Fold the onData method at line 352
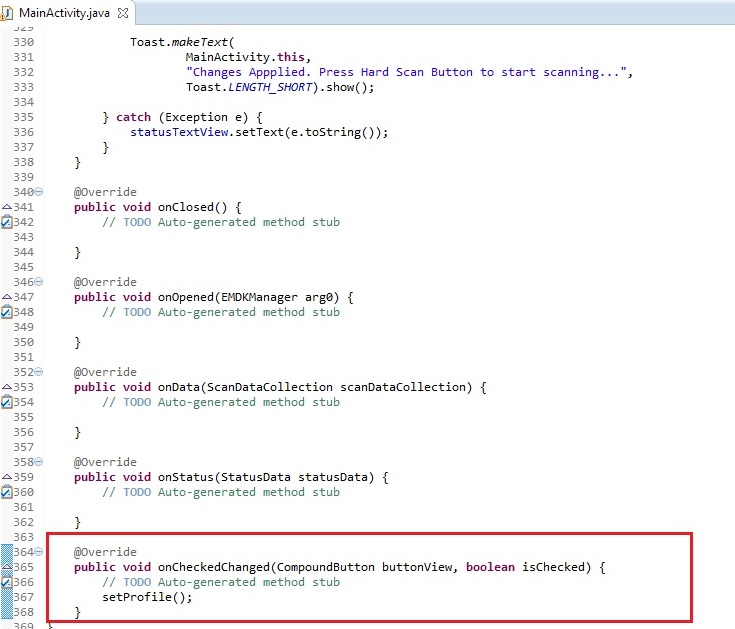 pyautogui.click(x=40, y=372)
